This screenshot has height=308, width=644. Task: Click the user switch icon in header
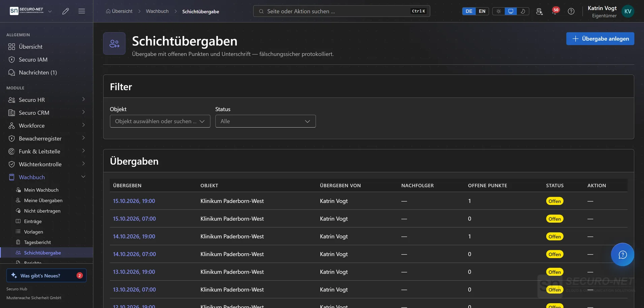coord(539,11)
